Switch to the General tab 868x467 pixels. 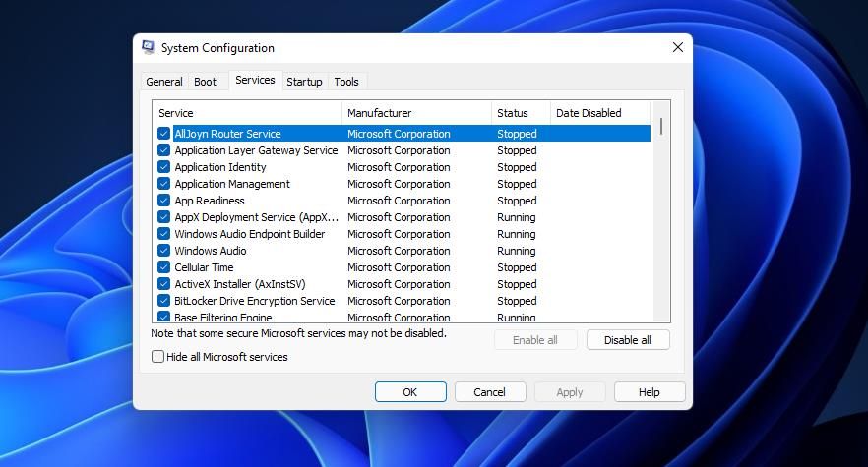(163, 82)
